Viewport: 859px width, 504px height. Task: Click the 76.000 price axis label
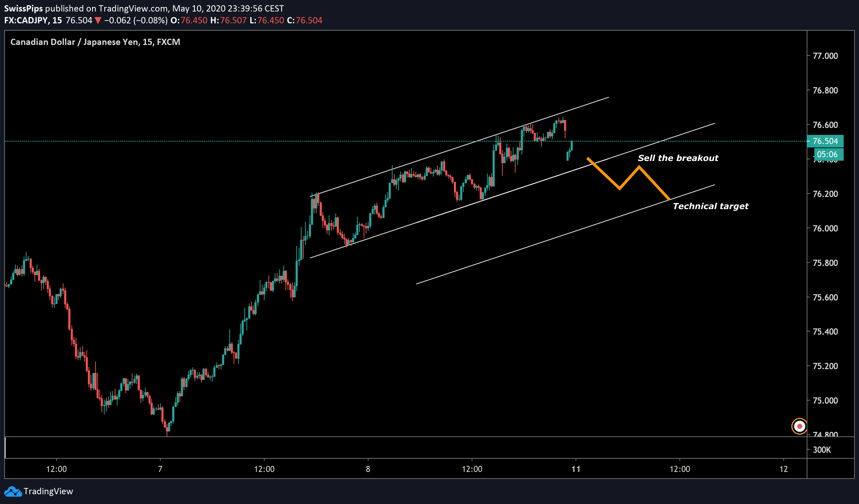(x=825, y=228)
